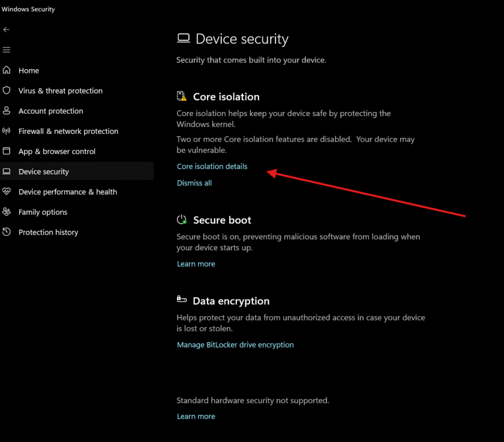Click the back arrow icon
Viewport: 504px width, 442px height.
(7, 30)
